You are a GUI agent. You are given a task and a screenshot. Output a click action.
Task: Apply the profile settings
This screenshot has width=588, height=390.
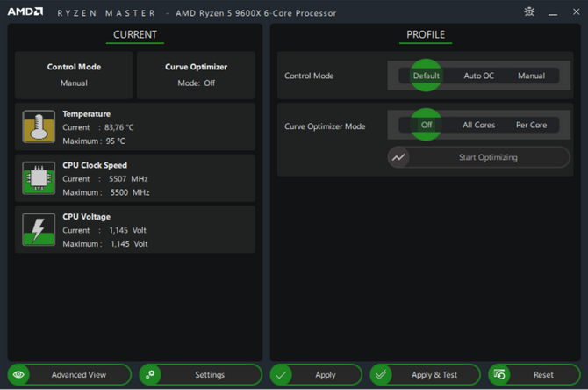pyautogui.click(x=316, y=374)
